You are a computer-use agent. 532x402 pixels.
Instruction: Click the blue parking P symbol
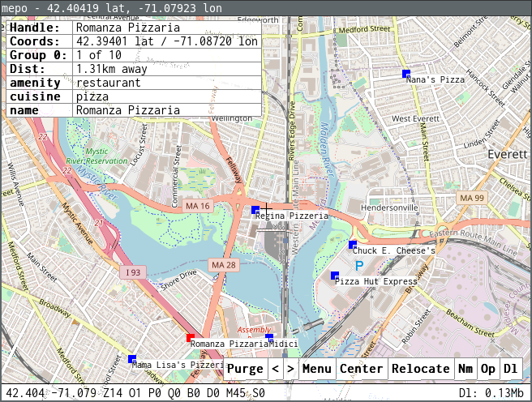pos(359,266)
